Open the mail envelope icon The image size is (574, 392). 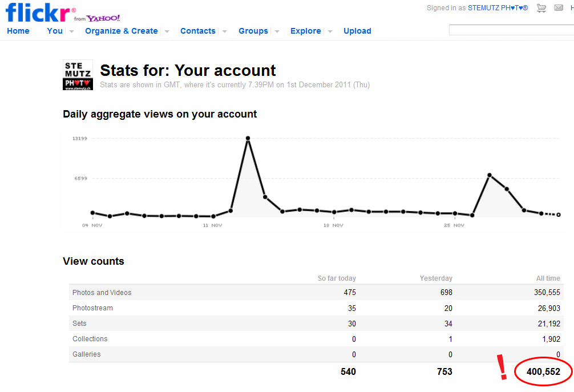[x=558, y=8]
